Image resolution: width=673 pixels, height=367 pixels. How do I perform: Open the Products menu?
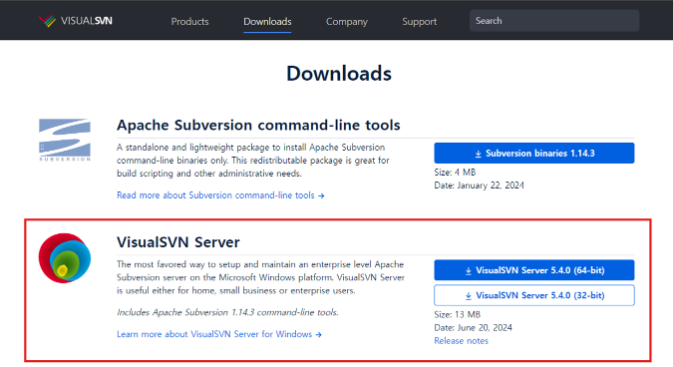(190, 21)
